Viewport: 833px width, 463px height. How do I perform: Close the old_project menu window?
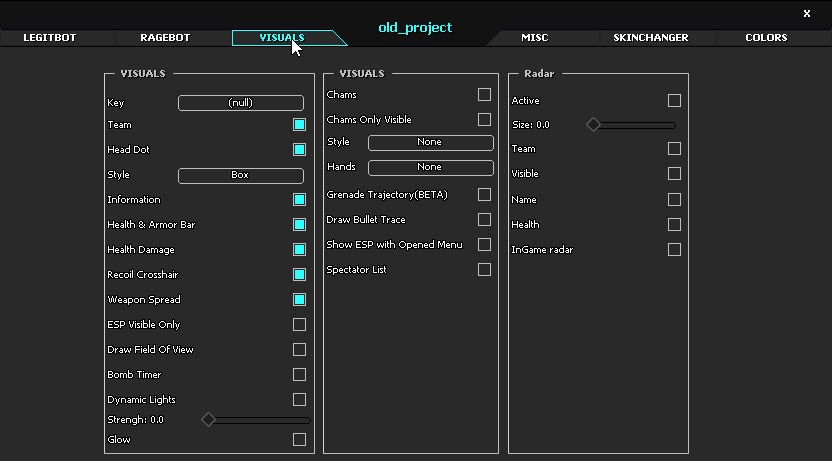pos(807,14)
